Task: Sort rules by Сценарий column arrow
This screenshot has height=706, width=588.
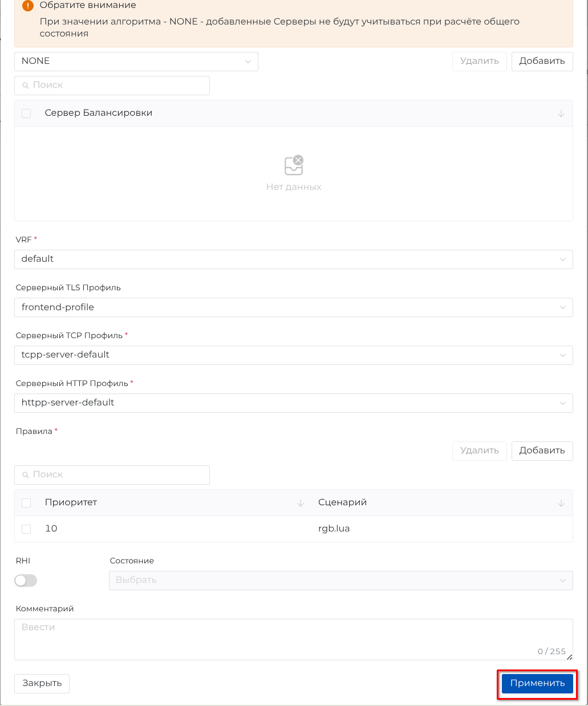Action: pyautogui.click(x=561, y=503)
